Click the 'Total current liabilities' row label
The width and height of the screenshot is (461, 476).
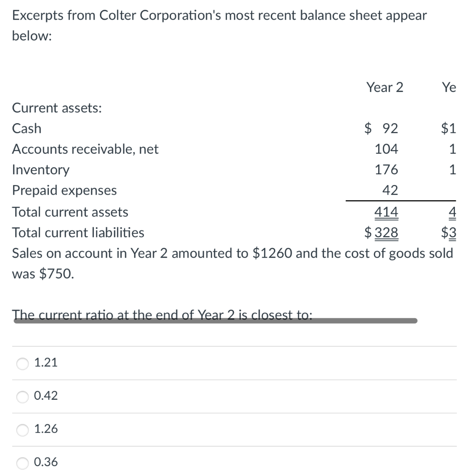click(x=78, y=232)
